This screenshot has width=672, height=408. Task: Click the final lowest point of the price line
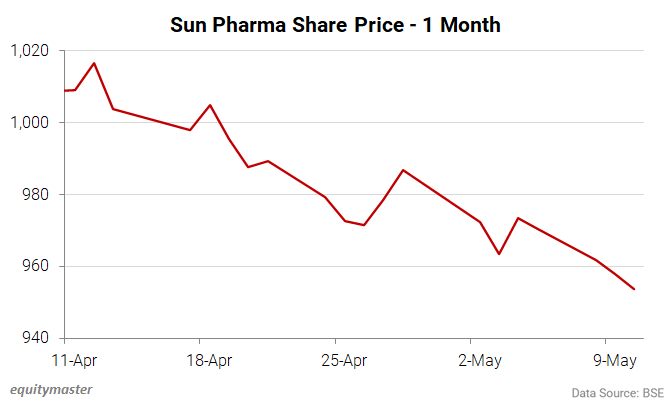tap(634, 289)
